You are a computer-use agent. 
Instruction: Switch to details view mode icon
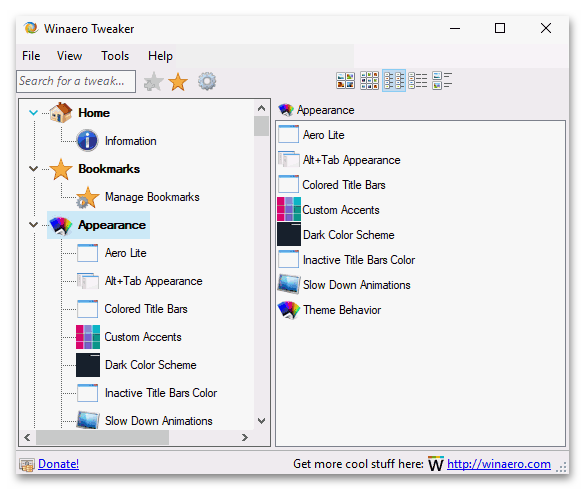point(418,81)
